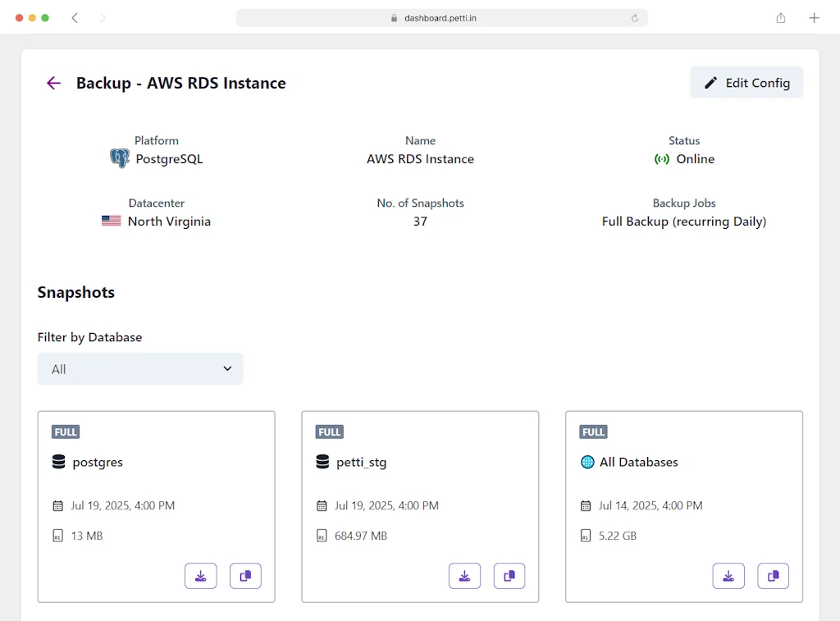Copy the postgres snapshot

pyautogui.click(x=245, y=576)
